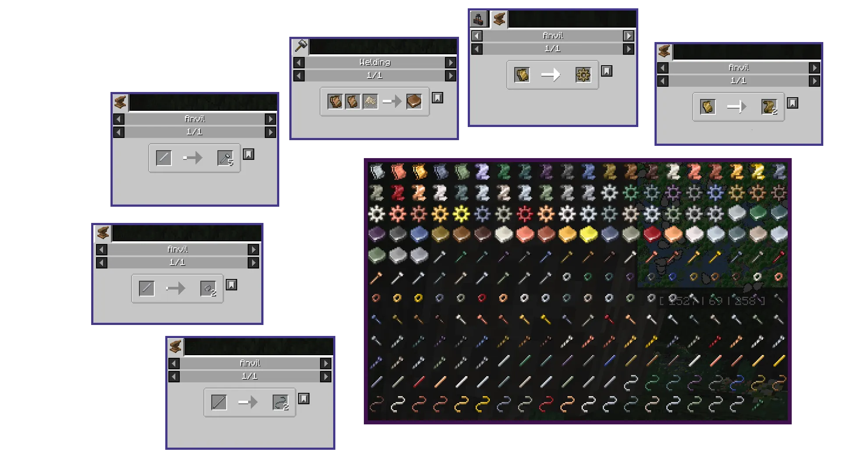Pick the bright blue rod in the item grid
Screen dimensions: 868x473
point(609,361)
